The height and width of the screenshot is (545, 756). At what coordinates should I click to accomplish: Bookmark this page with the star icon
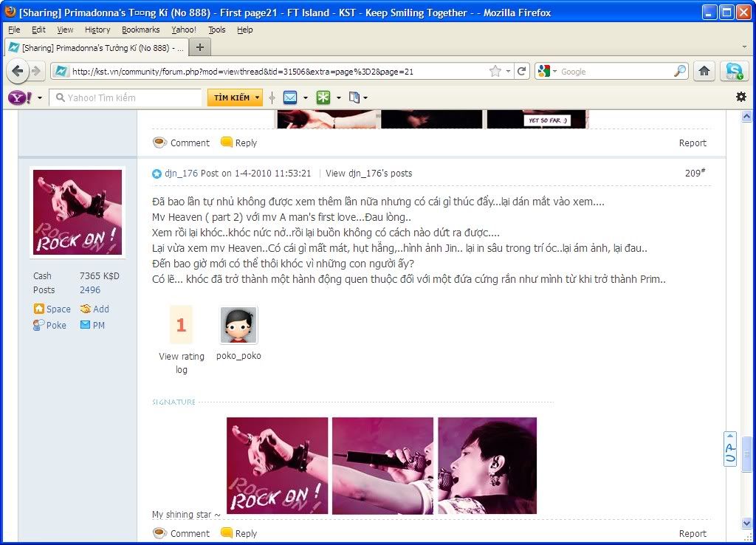pyautogui.click(x=495, y=72)
